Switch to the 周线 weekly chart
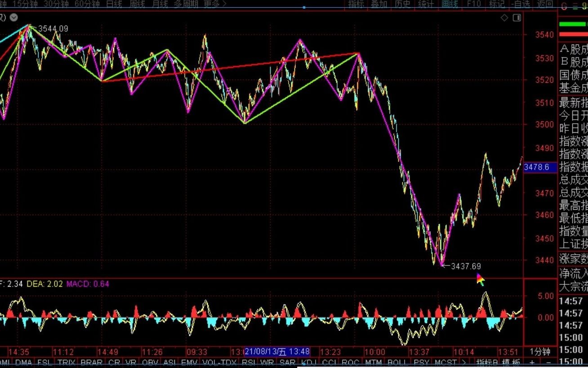Image resolution: width=588 pixels, height=368 pixels. [x=138, y=4]
